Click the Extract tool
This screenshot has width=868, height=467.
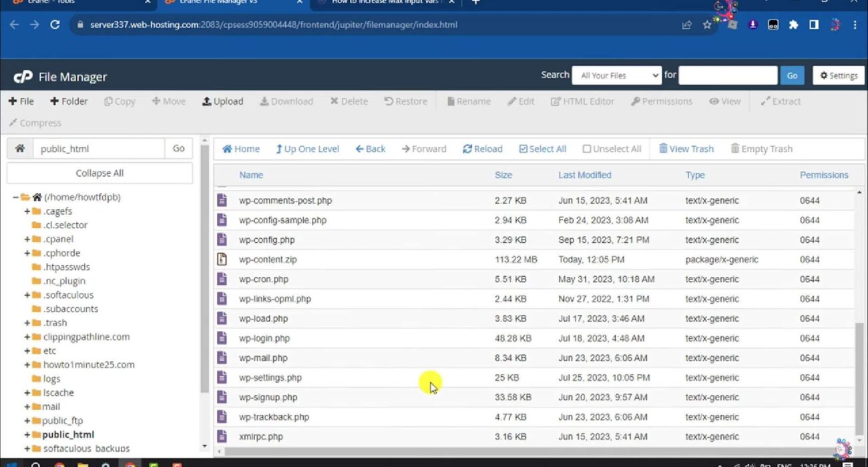point(781,101)
